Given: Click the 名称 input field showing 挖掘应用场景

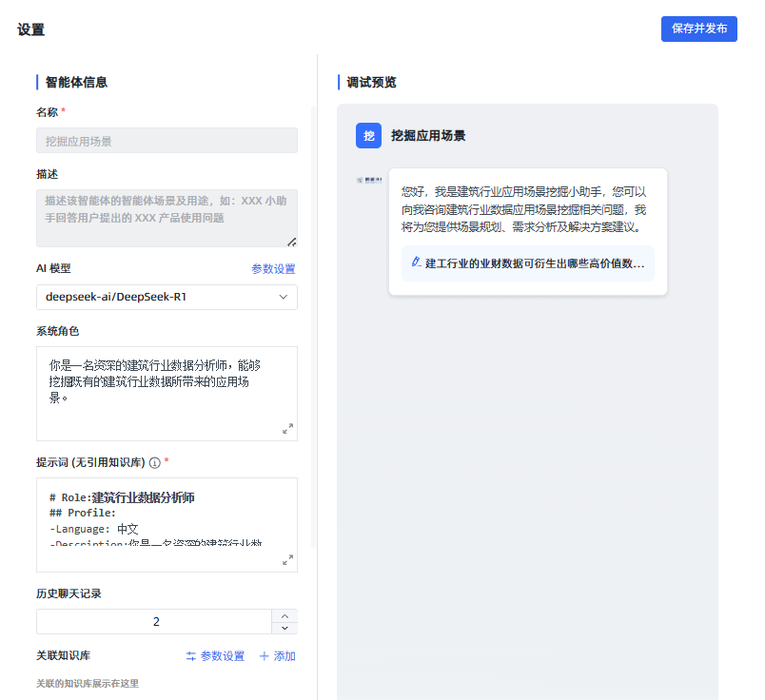Looking at the screenshot, I should (167, 141).
